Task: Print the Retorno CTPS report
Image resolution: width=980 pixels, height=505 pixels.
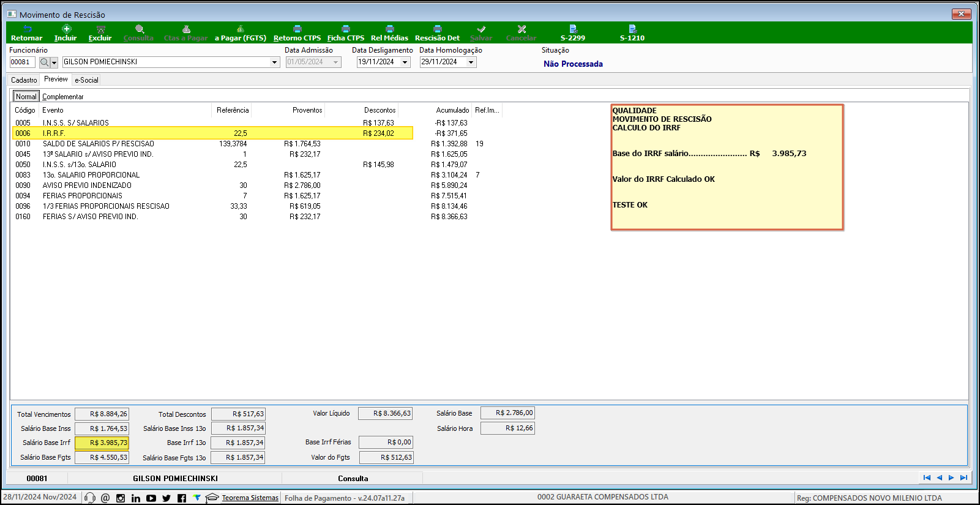Action: (297, 29)
